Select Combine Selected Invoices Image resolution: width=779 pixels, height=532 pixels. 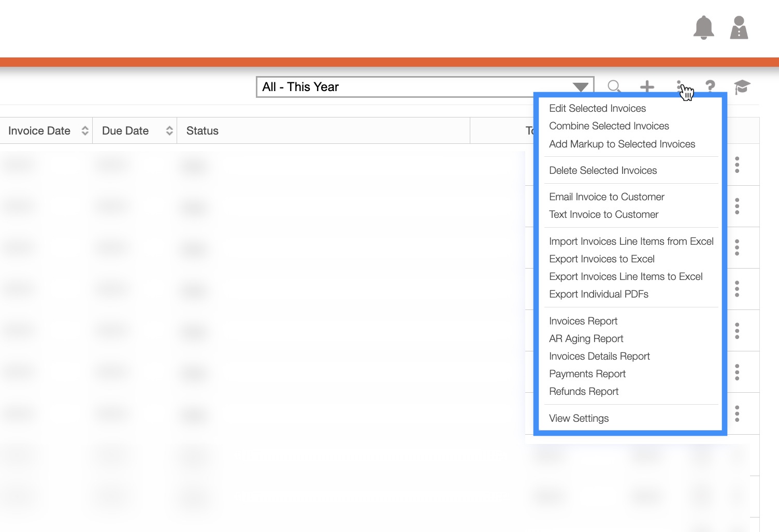tap(609, 126)
